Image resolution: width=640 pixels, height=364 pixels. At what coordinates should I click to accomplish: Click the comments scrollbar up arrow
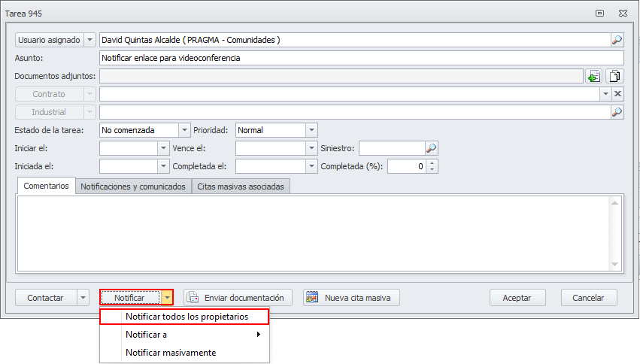(x=614, y=203)
